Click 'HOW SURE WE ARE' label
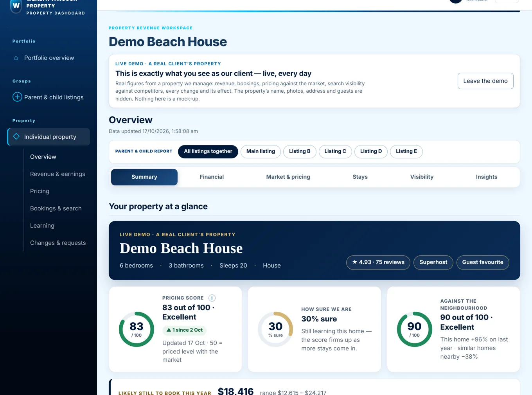The height and width of the screenshot is (395, 532). [x=326, y=309]
